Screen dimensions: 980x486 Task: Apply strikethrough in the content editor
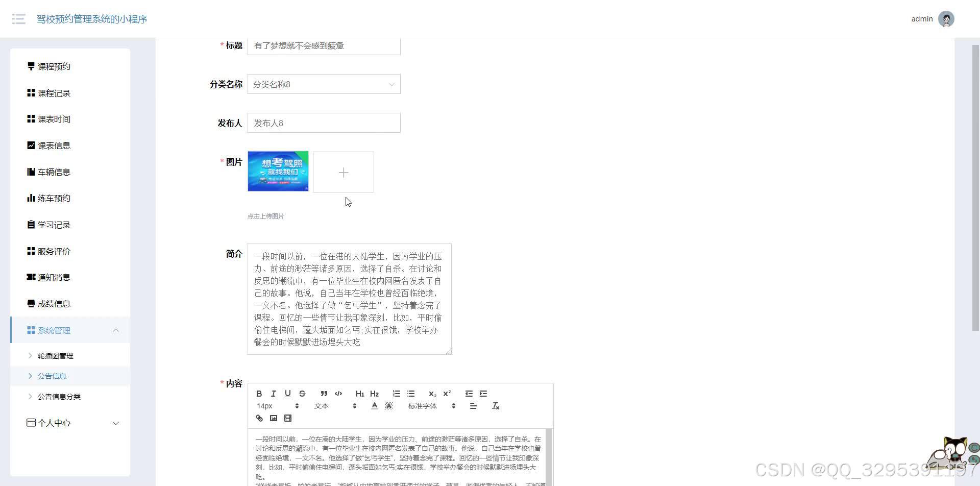coord(302,393)
